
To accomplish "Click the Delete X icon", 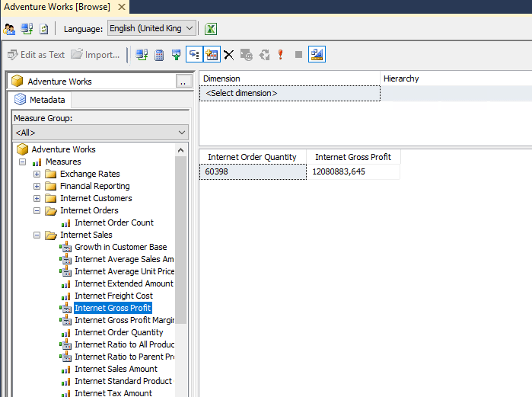I will click(229, 55).
